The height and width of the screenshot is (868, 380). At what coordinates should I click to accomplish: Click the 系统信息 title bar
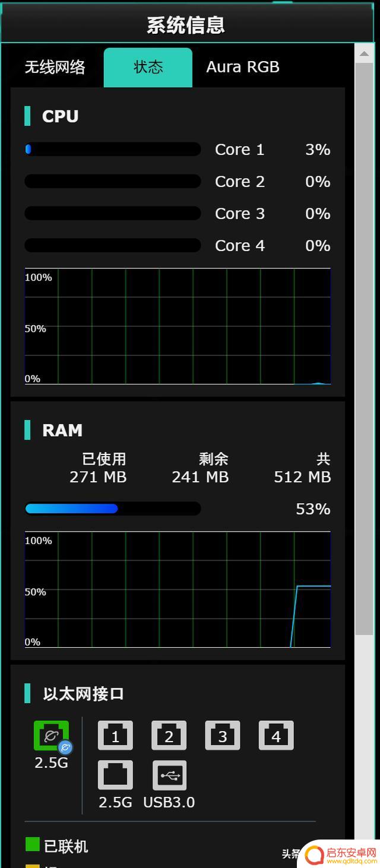tap(186, 24)
